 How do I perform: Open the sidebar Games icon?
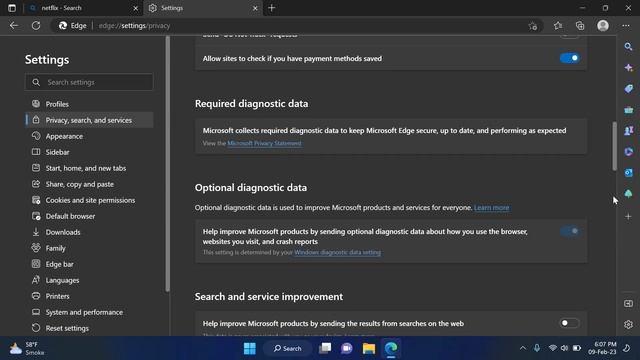tap(628, 131)
